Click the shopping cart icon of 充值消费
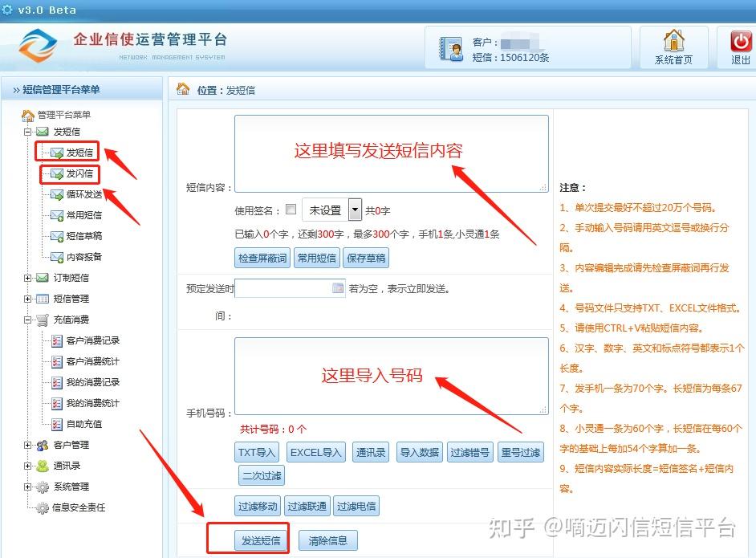 43,320
